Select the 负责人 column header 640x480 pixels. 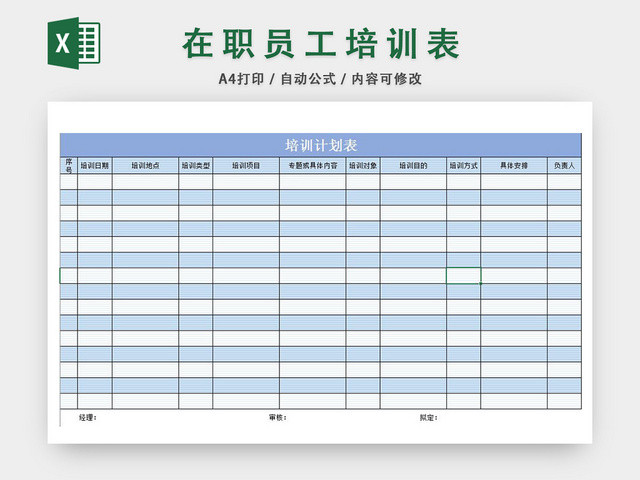point(564,166)
